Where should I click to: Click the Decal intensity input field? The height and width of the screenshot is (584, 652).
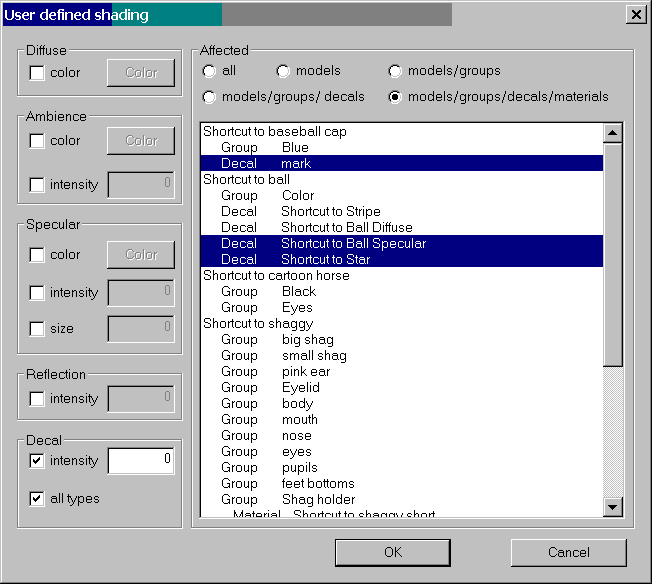(x=141, y=460)
